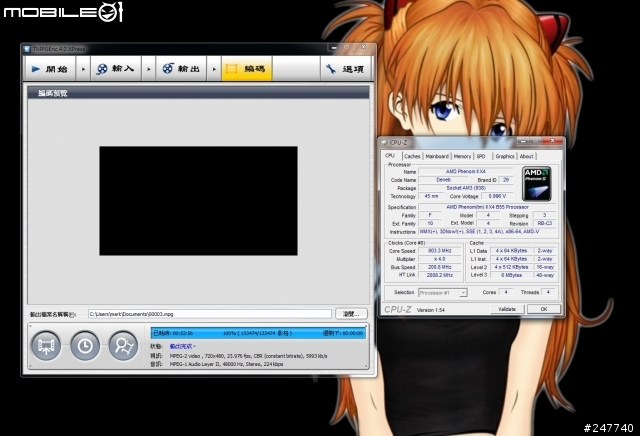Viewport: 640px width, 436px height.
Task: Click the 'Socket AM3 (938)' package value
Action: [466, 188]
